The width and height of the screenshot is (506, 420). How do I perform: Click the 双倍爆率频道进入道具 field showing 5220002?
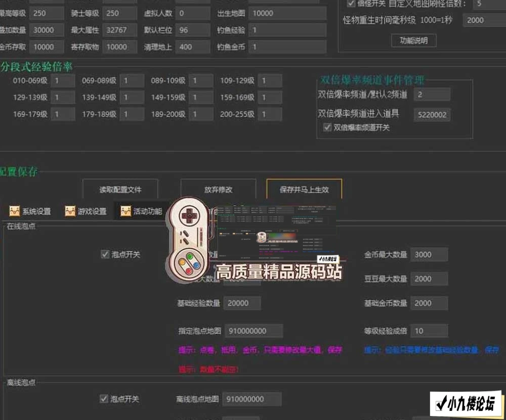[432, 114]
